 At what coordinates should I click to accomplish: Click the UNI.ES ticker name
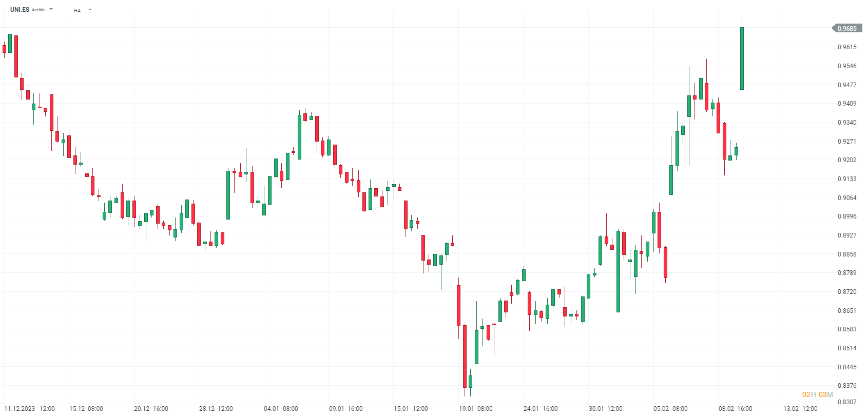coord(20,10)
